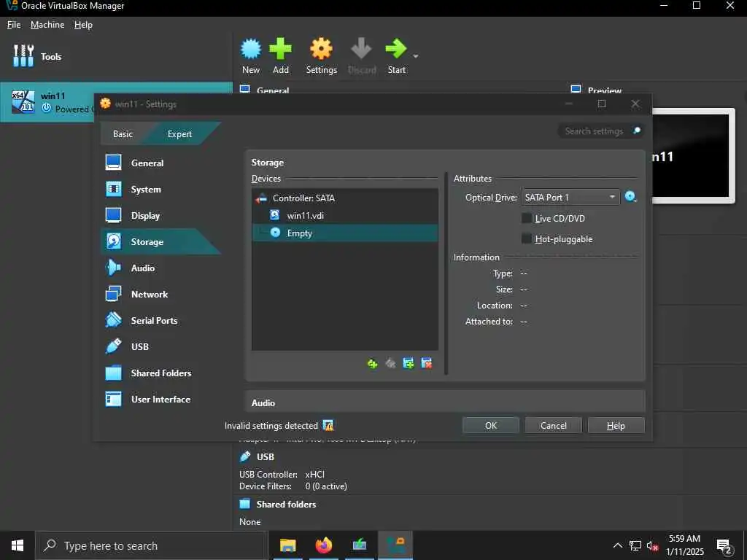Open File Explorer from taskbar
The height and width of the screenshot is (560, 747).
[x=287, y=545]
